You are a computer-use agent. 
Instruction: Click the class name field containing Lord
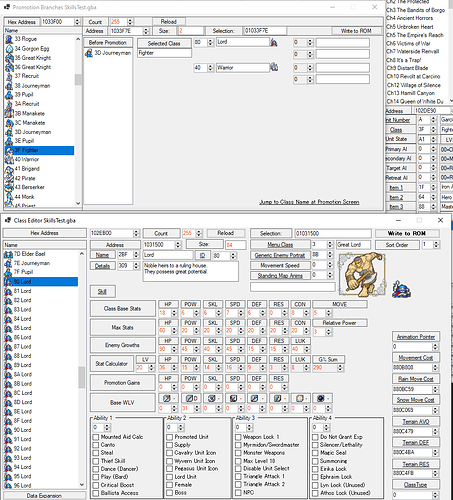click(168, 255)
